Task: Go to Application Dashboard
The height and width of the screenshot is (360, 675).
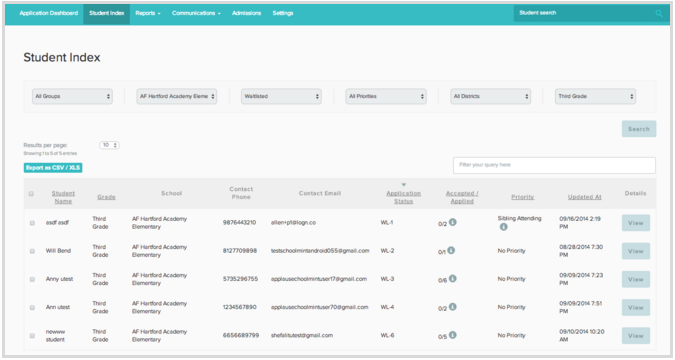Action: 49,13
